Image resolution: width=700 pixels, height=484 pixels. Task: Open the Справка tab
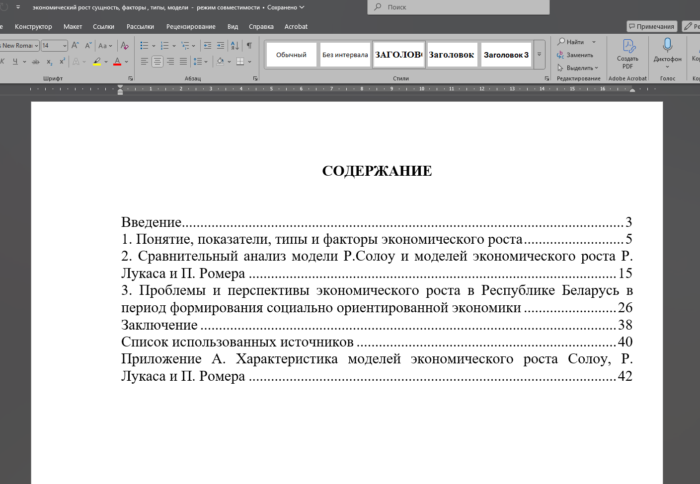click(x=261, y=27)
